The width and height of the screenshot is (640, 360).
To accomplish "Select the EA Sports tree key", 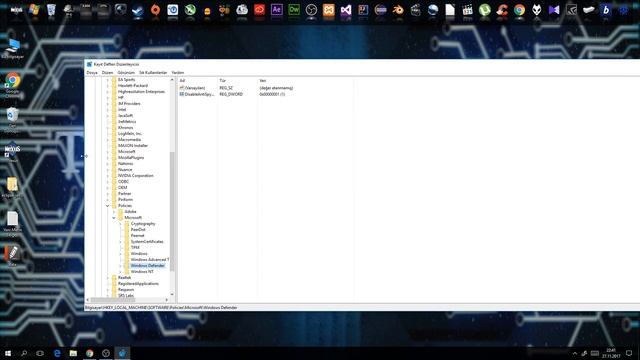I will 127,80.
